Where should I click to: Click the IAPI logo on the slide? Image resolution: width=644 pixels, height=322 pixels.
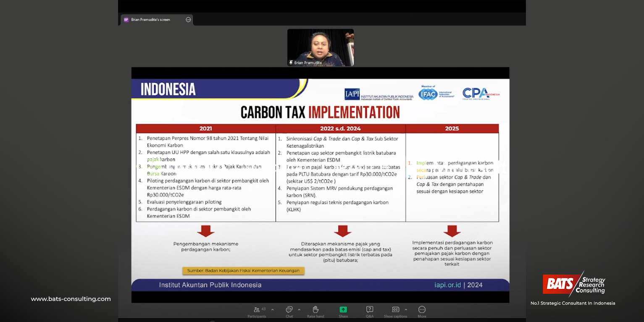pos(379,94)
